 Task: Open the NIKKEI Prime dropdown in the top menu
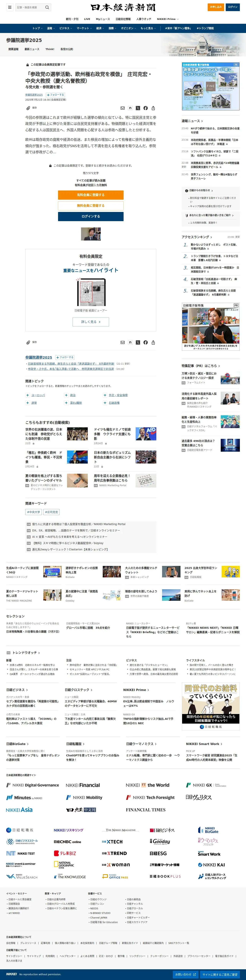click(x=168, y=19)
